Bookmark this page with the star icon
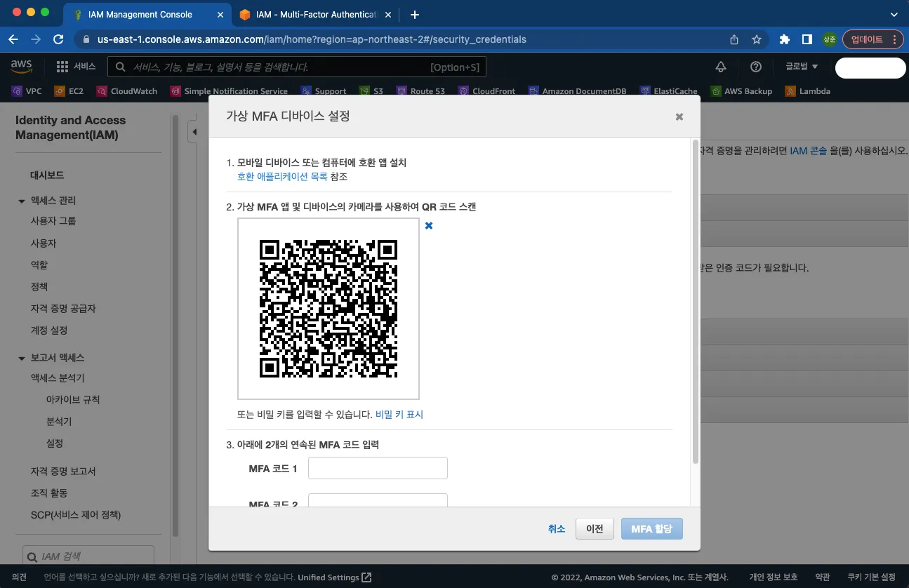 click(x=757, y=39)
